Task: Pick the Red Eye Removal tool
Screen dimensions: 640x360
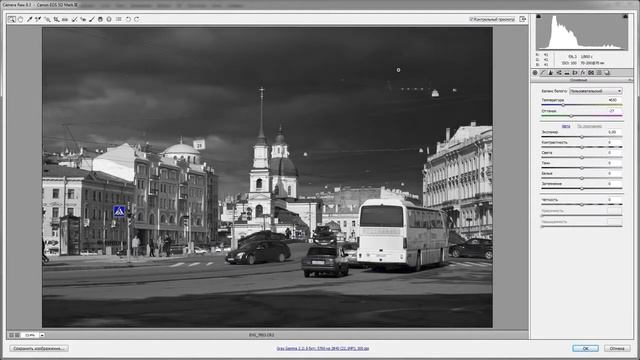Action: point(83,19)
